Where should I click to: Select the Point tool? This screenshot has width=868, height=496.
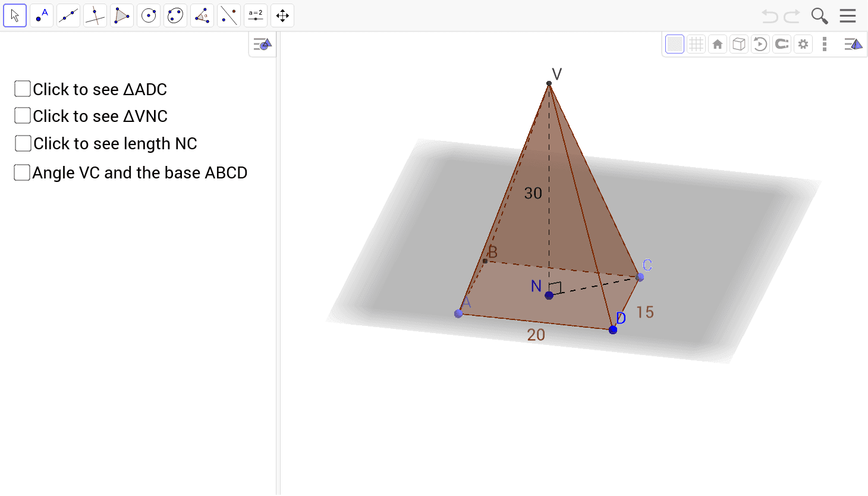[41, 15]
